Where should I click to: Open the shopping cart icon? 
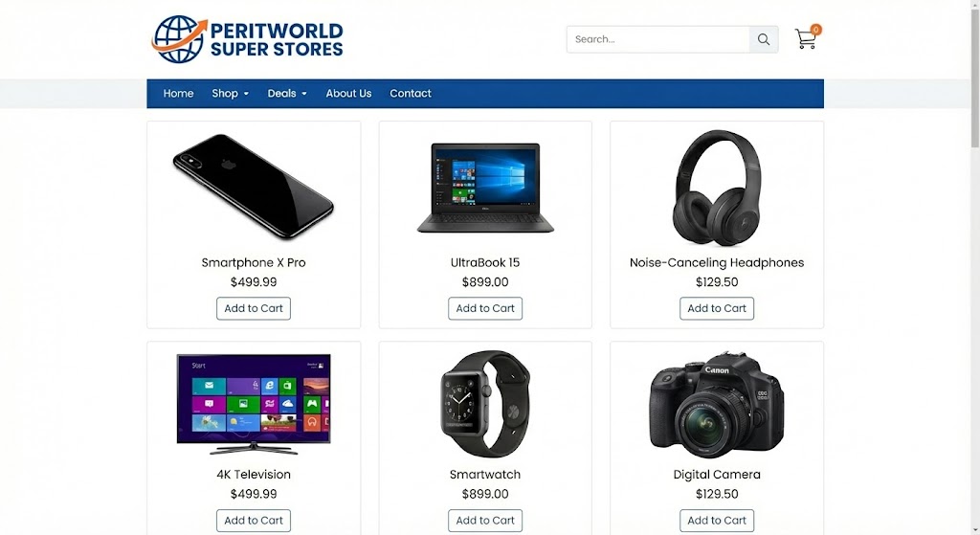coord(807,38)
